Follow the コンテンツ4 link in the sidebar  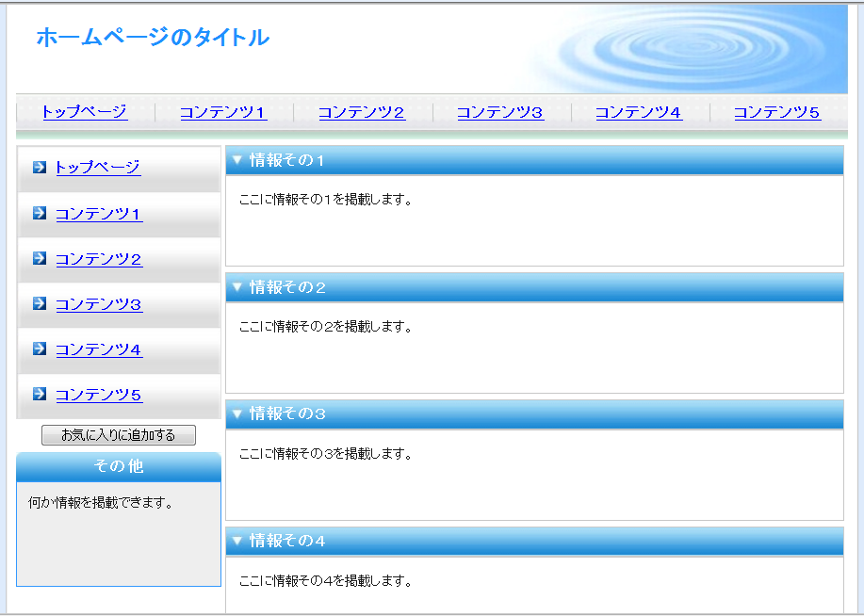click(x=99, y=349)
